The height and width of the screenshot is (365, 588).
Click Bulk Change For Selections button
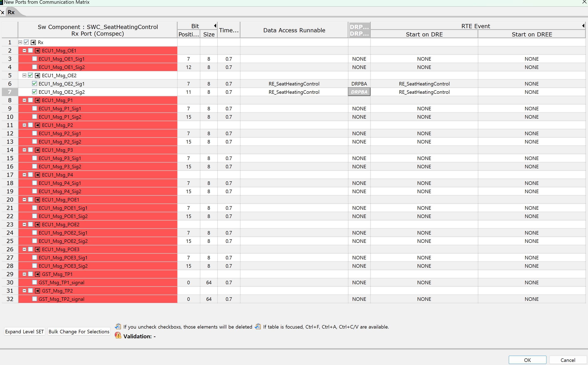(x=79, y=332)
